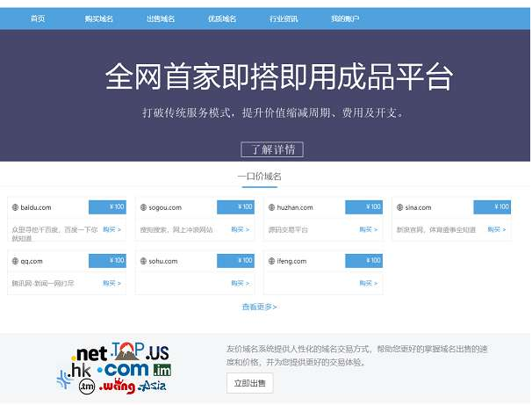This screenshot has width=532, height=405.
Task: Click 购买 > link for baidu.com
Action: click(112, 229)
